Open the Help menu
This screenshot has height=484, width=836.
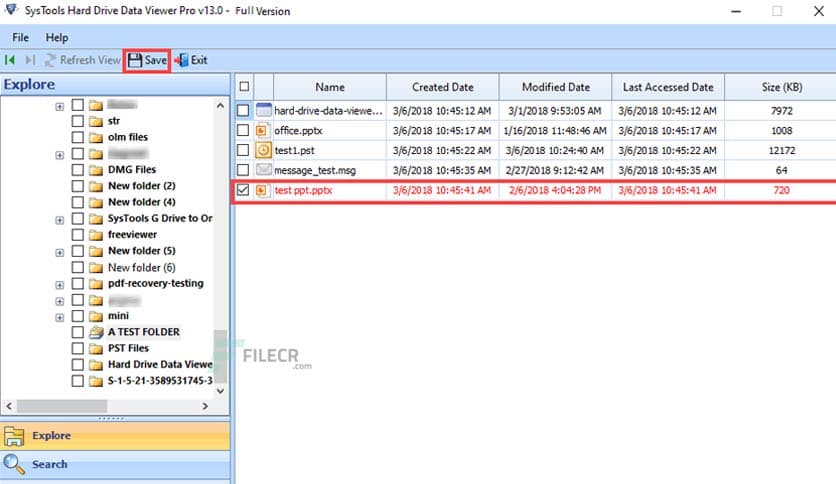pyautogui.click(x=57, y=38)
